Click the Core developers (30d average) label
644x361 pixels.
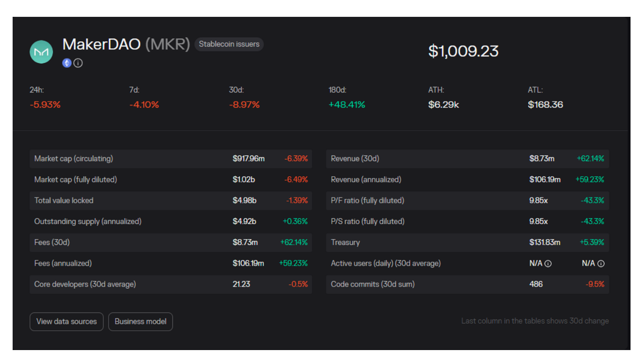click(85, 284)
